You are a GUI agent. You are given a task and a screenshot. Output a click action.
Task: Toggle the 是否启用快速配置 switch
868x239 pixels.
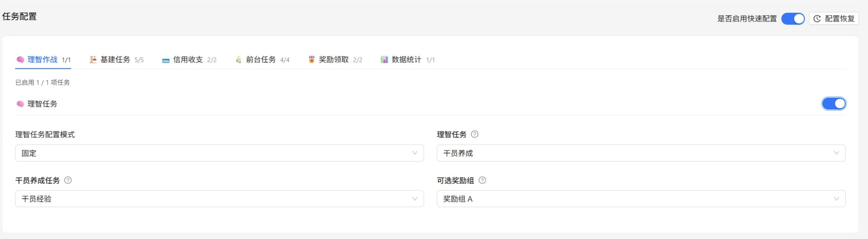pos(793,19)
